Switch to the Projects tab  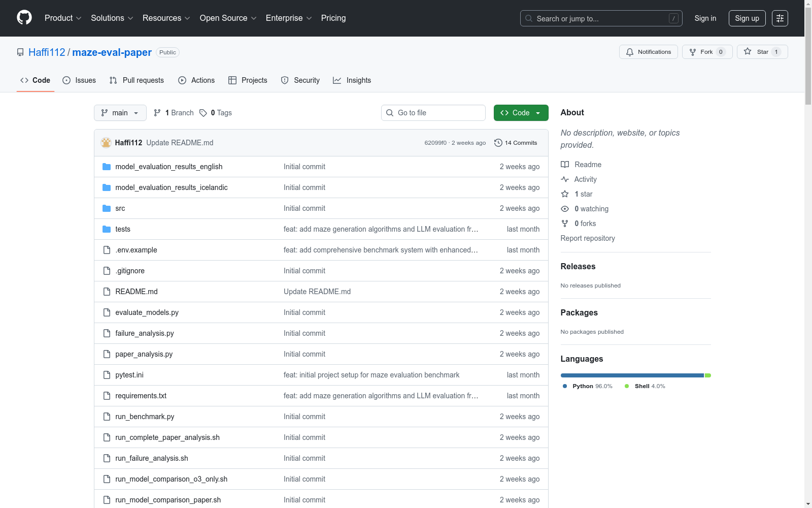(248, 80)
